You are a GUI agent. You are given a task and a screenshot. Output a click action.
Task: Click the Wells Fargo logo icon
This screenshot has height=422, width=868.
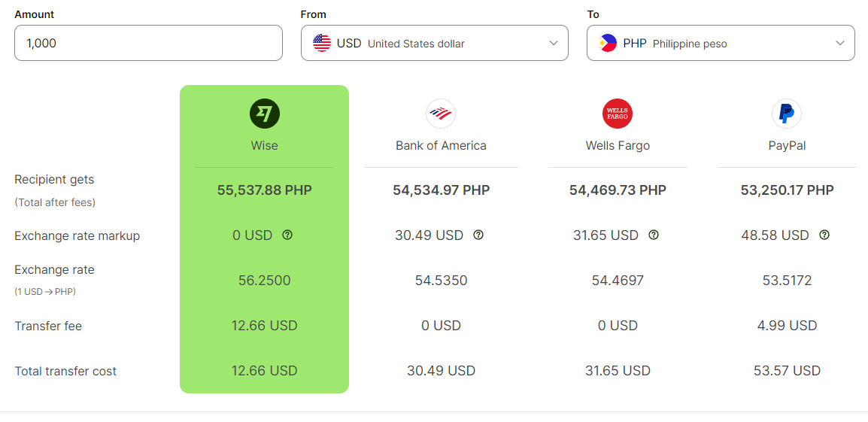[x=618, y=114]
